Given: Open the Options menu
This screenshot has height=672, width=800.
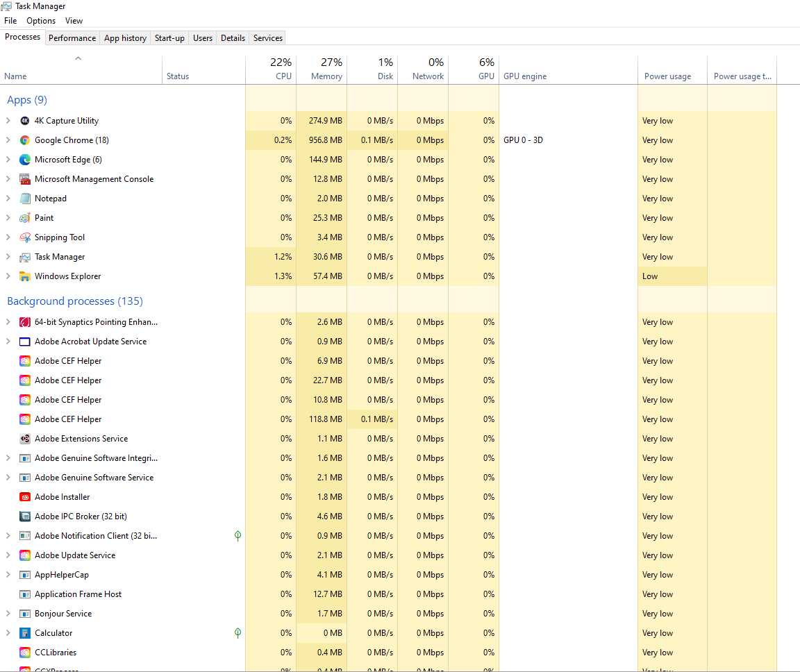Looking at the screenshot, I should click(x=41, y=21).
